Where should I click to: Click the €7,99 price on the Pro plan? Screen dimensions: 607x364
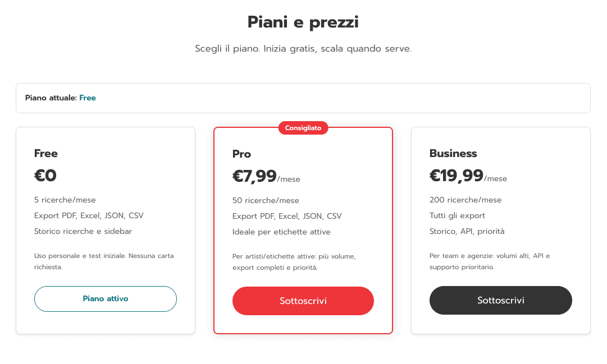click(x=254, y=176)
